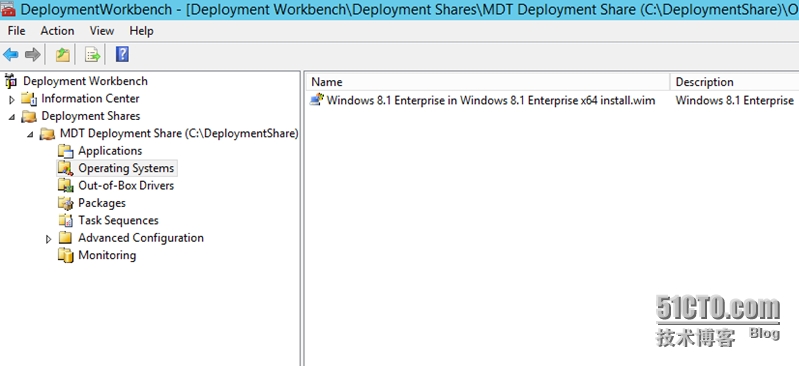This screenshot has height=366, width=799.
Task: Click the Deployment Workbench root node icon
Action: point(11,81)
